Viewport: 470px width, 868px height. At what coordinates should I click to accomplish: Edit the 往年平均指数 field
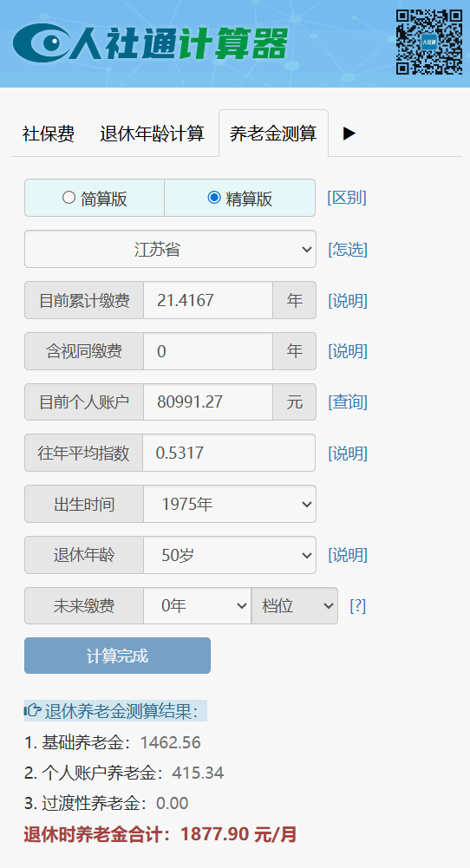[x=229, y=453]
